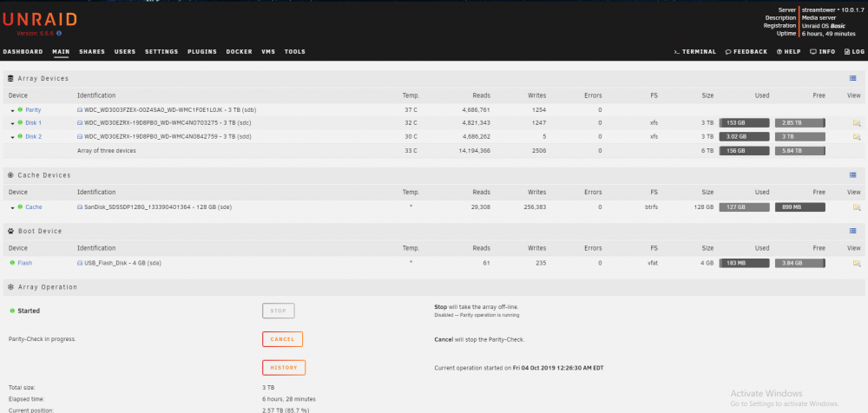Click the Unraid logo
The height and width of the screenshot is (413, 868).
40,20
